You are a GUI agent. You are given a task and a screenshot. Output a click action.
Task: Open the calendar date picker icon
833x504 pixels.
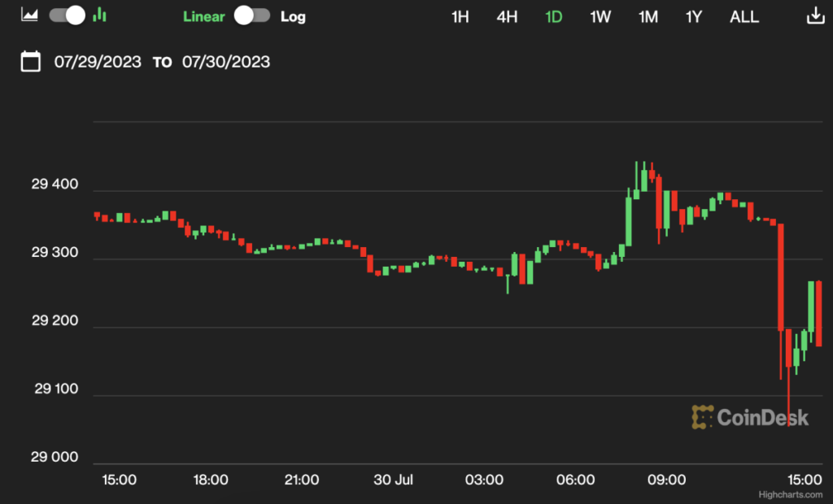30,61
